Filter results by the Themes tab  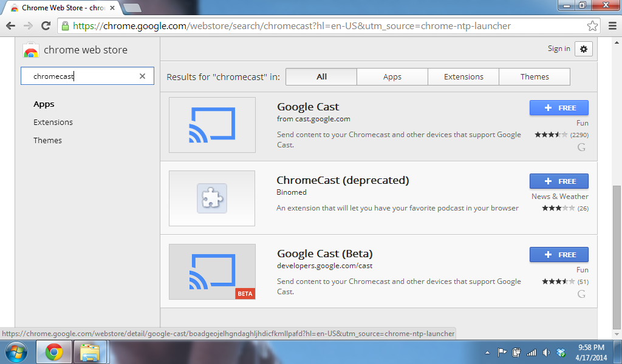pos(535,77)
